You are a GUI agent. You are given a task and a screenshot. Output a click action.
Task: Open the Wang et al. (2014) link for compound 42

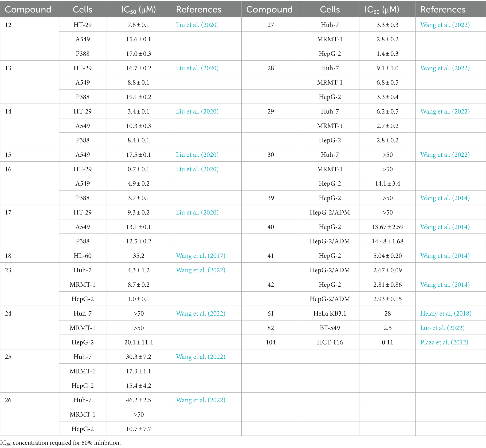pos(445,285)
